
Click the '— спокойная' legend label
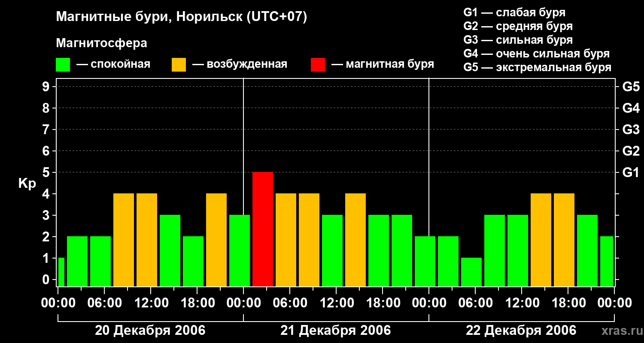pyautogui.click(x=113, y=64)
